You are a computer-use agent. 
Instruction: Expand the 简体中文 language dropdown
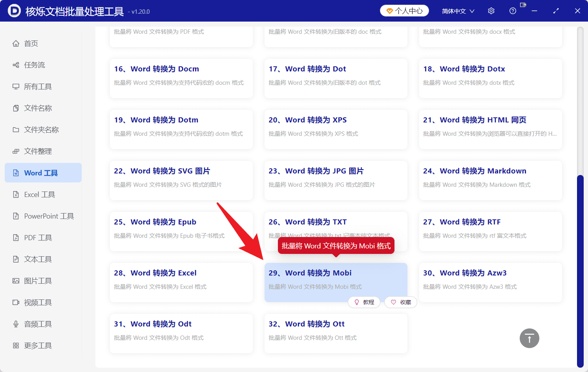(457, 11)
